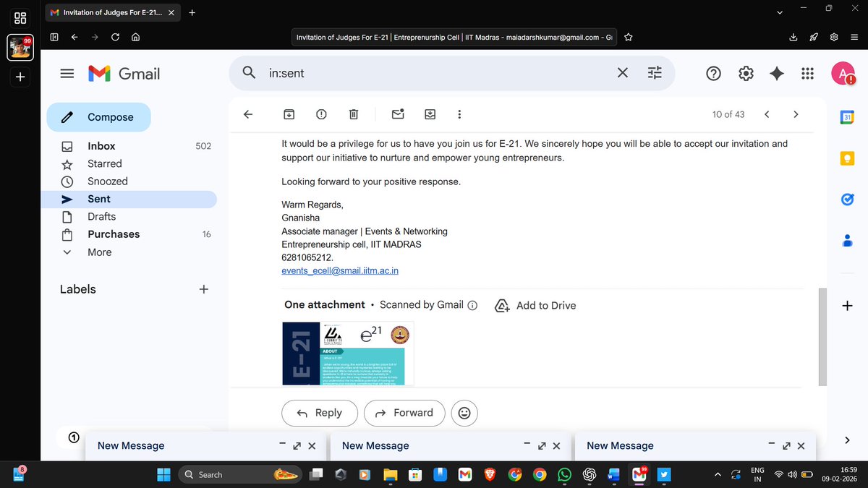Open the workspaces icon in sidebar
The image size is (868, 488).
pyautogui.click(x=20, y=17)
